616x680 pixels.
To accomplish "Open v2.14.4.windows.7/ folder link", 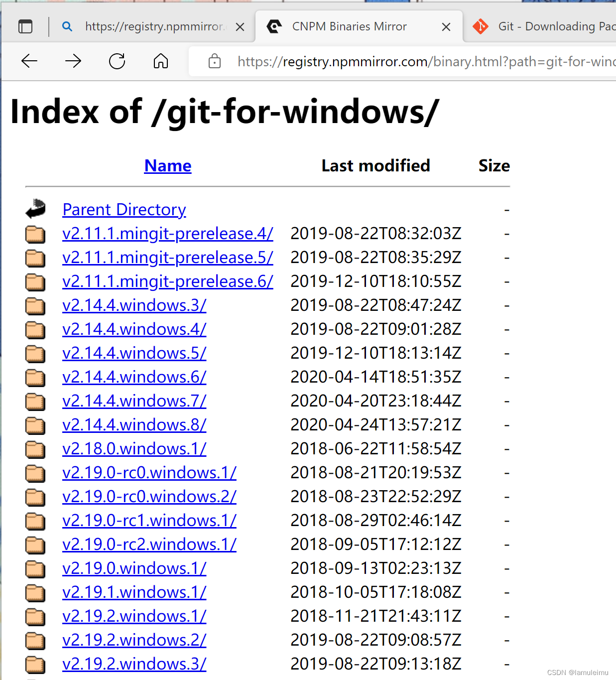I will coord(134,401).
